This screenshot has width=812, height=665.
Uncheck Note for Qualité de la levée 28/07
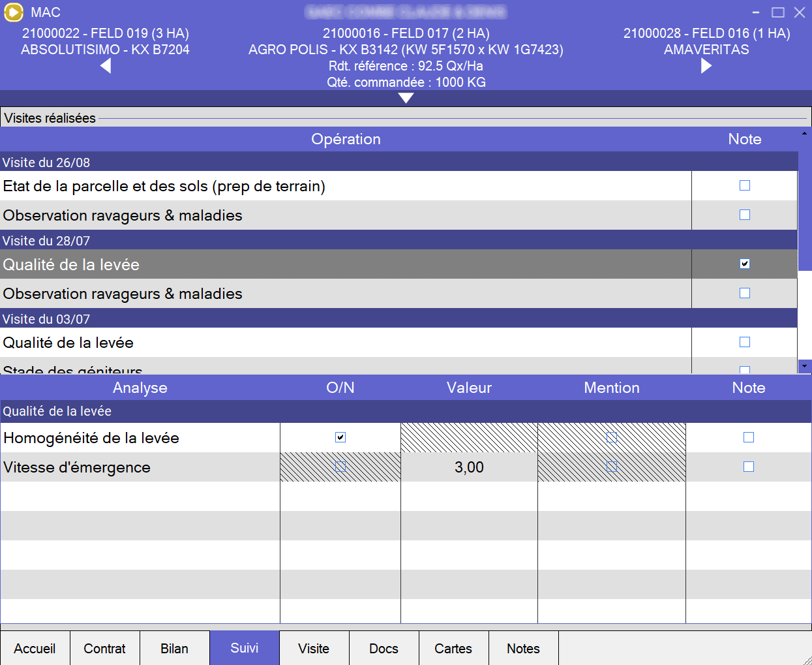point(744,264)
